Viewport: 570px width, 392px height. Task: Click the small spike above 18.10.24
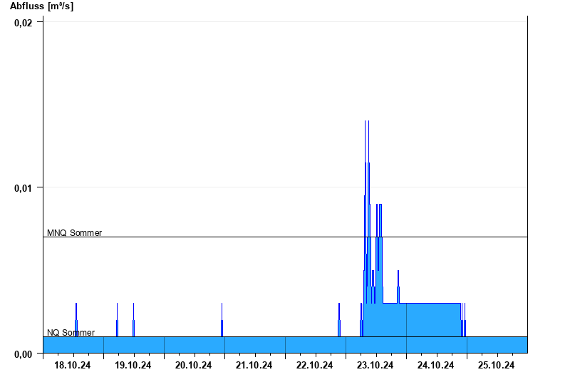pos(76,319)
